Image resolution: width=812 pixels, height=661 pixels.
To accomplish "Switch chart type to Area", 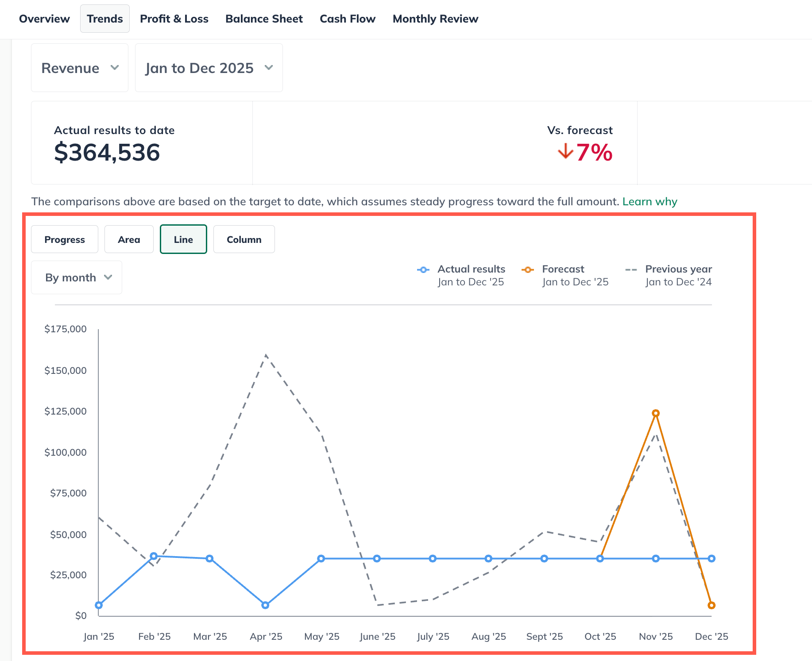I will 129,239.
